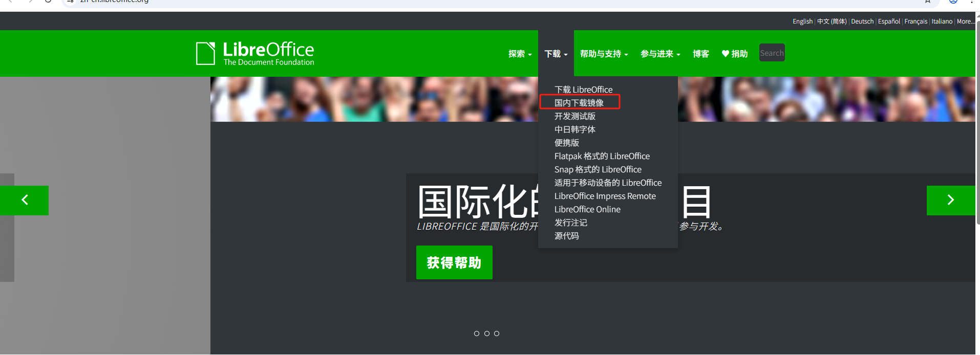Go to previous carousel slide arrow
The width and height of the screenshot is (980, 355).
click(x=24, y=200)
